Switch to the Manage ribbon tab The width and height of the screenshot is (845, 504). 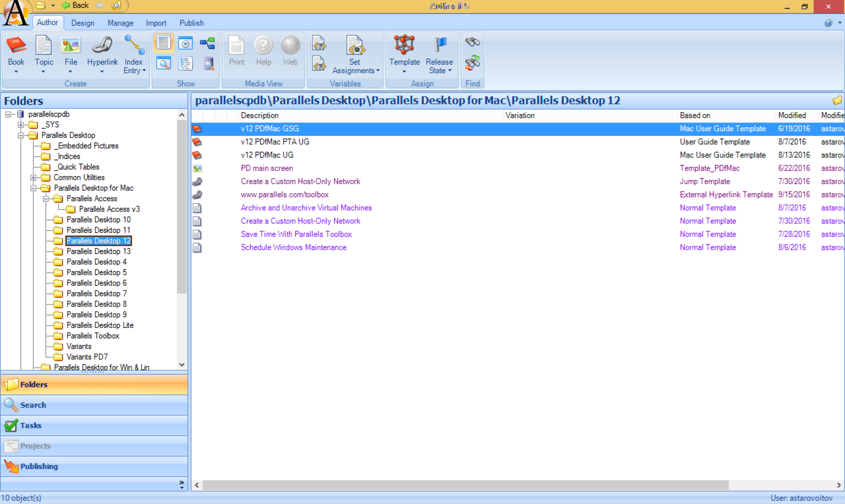[x=120, y=23]
